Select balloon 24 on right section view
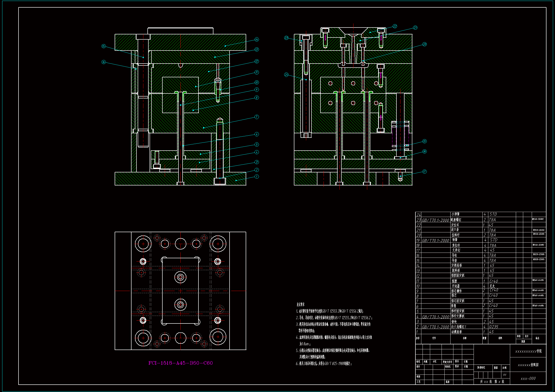 [x=286, y=75]
